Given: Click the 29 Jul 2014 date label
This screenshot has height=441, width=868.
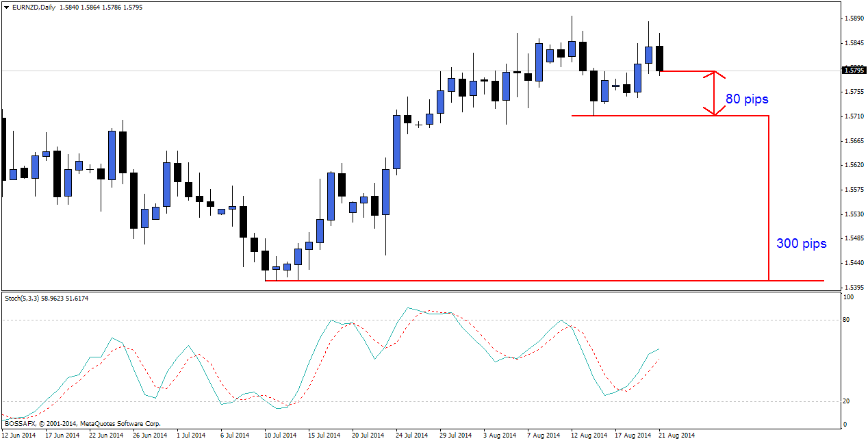Looking at the screenshot, I should click(455, 435).
